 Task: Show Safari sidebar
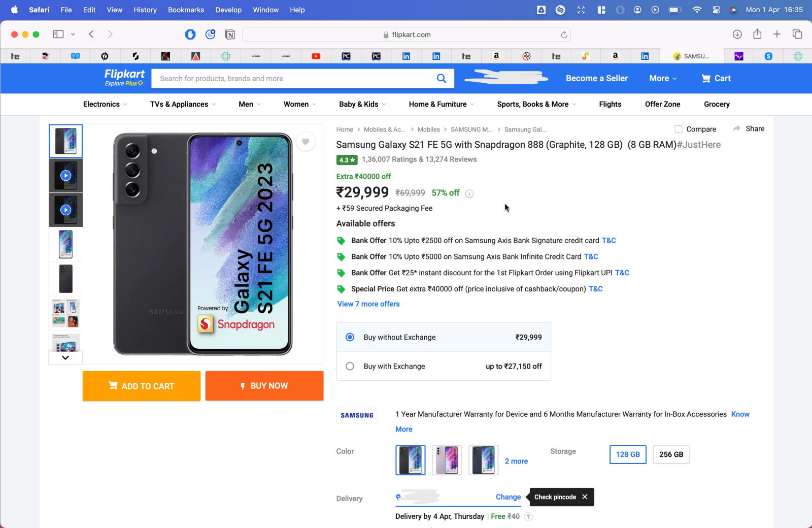(58, 34)
